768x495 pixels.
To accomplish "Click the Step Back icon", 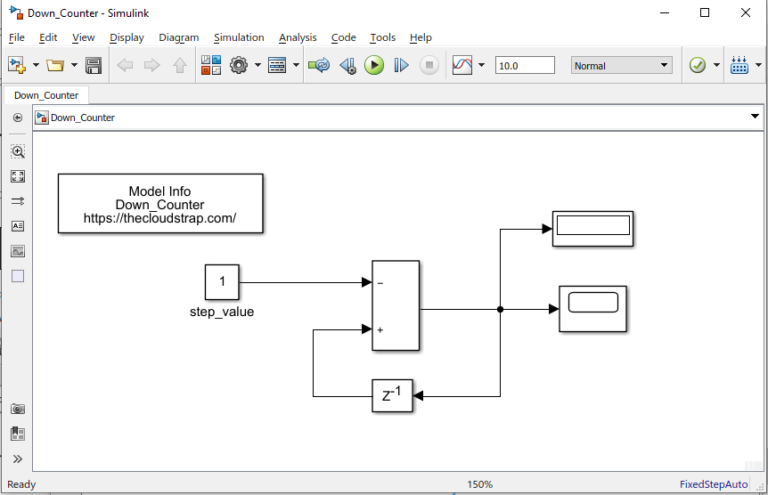I will click(x=348, y=65).
